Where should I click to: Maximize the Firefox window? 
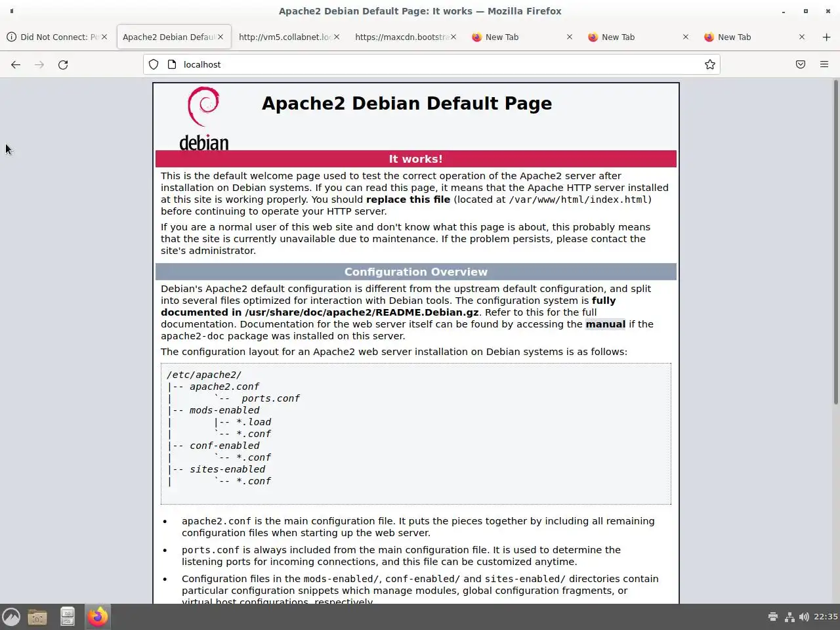pyautogui.click(x=806, y=10)
